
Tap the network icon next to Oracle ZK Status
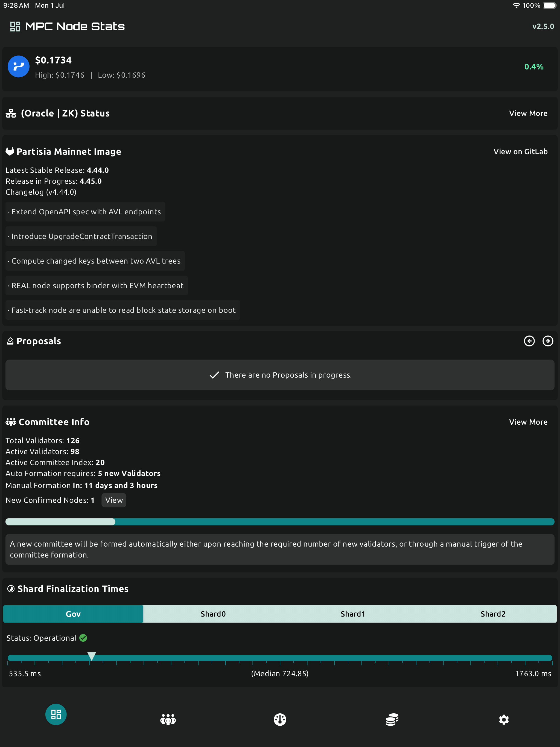tap(11, 113)
